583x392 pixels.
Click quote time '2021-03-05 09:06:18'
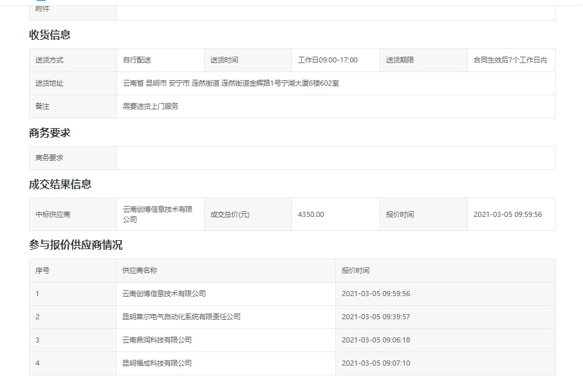tap(376, 340)
